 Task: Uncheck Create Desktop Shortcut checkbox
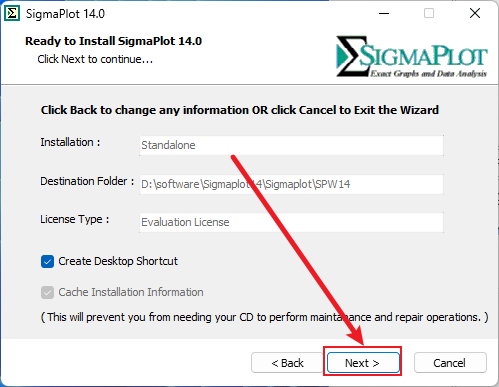coord(47,262)
